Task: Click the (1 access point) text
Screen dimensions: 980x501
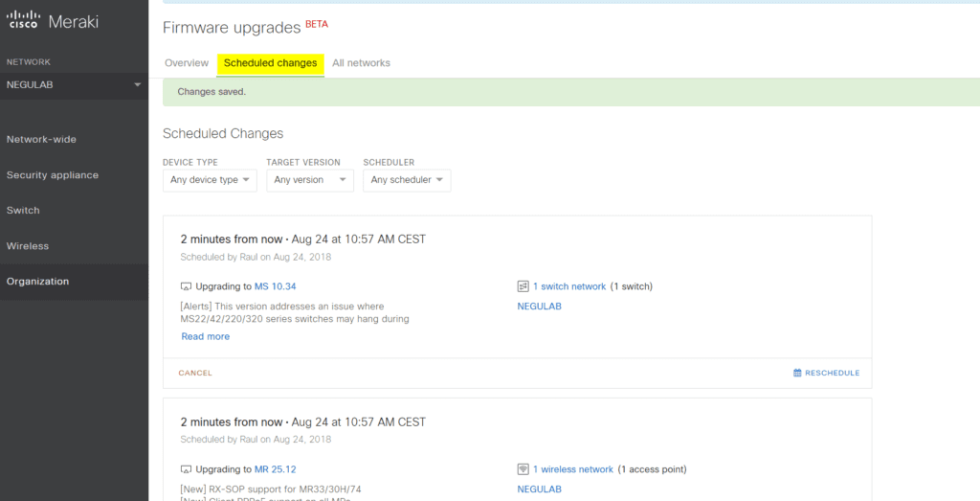Action: (652, 469)
